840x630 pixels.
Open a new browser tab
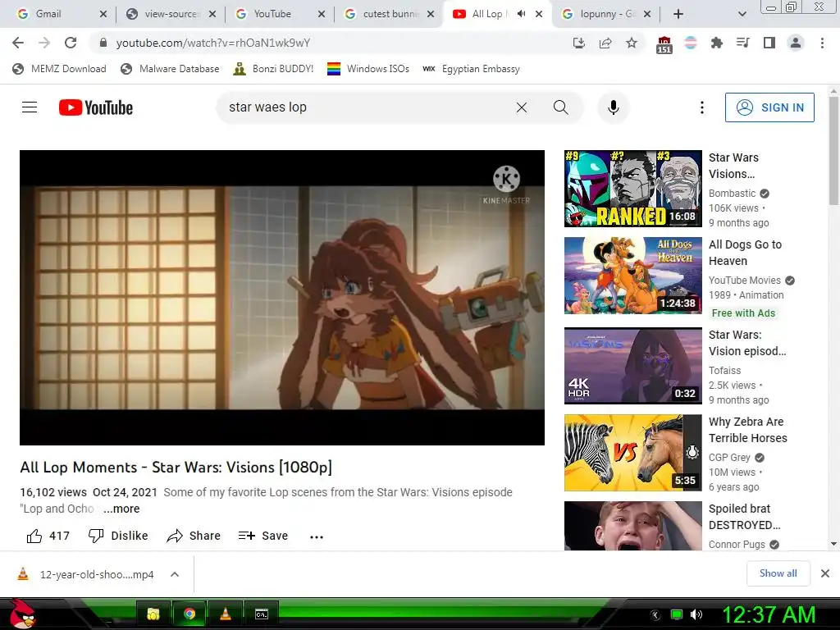click(x=678, y=14)
